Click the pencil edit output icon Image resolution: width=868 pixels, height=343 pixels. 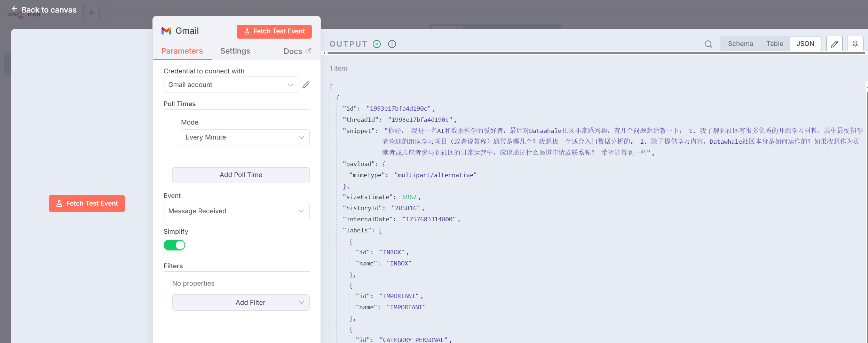click(x=834, y=44)
